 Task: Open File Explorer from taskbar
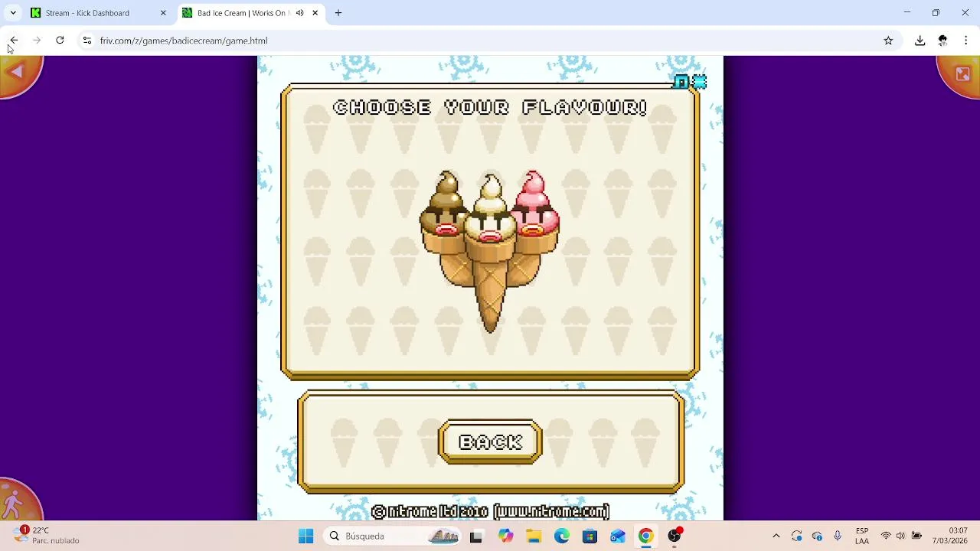534,536
